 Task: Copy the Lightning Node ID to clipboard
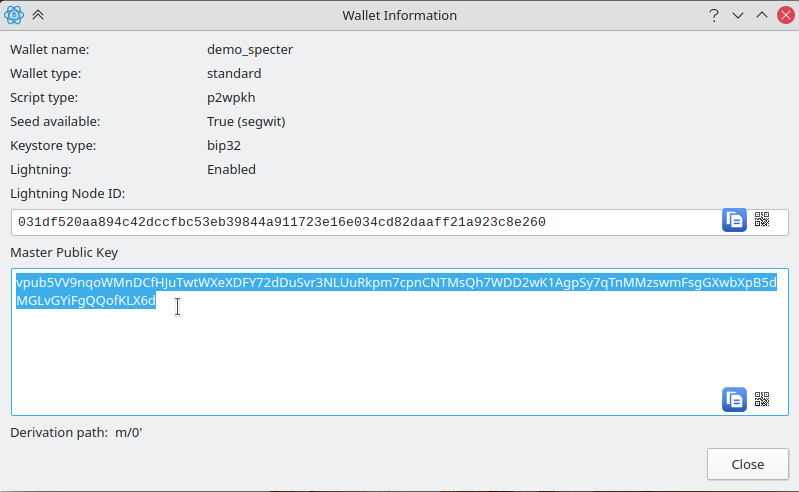(x=734, y=221)
